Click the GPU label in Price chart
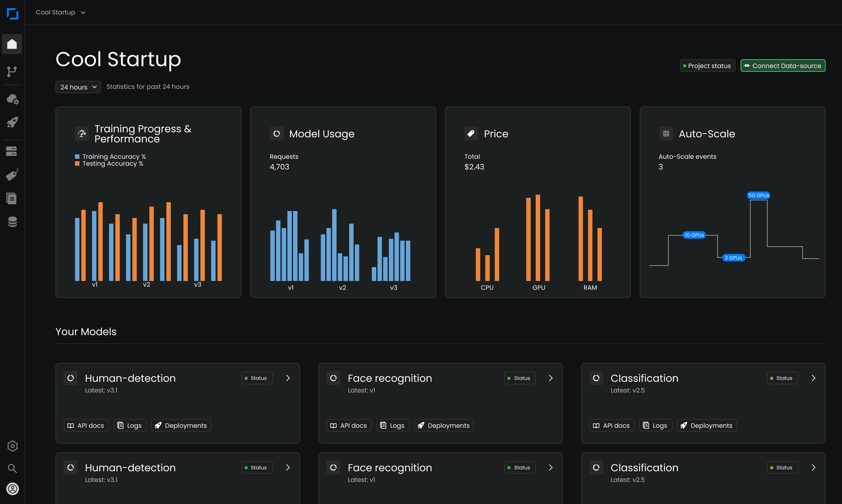The image size is (842, 504). (x=539, y=288)
